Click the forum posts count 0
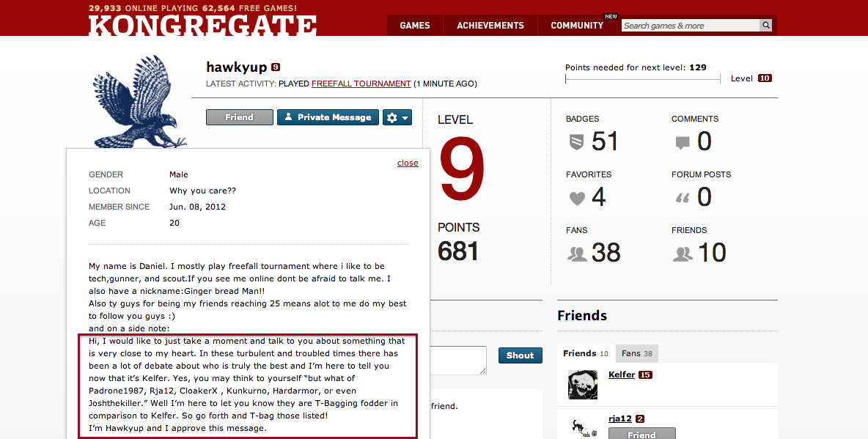The height and width of the screenshot is (439, 868). coord(704,198)
